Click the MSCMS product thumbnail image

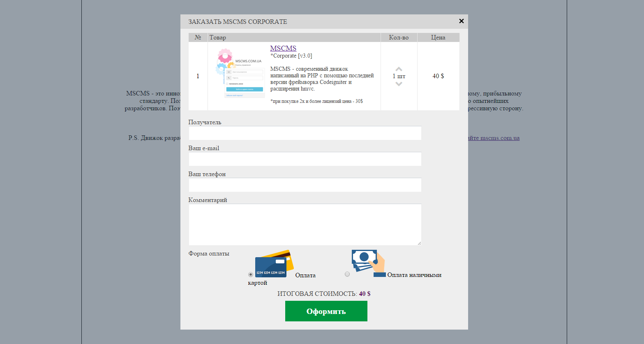(x=240, y=73)
